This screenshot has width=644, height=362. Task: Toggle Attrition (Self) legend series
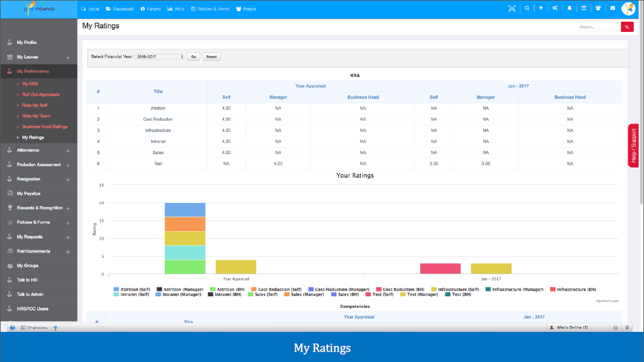coord(132,289)
